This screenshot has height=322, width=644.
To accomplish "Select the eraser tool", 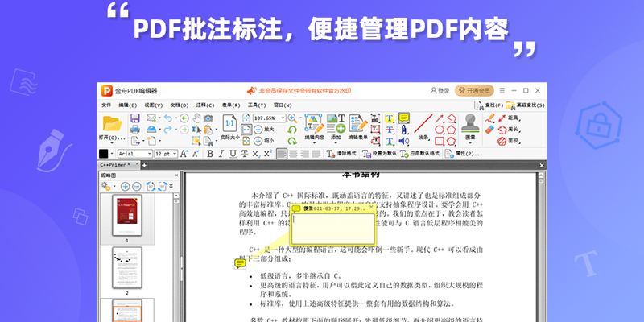I will click(489, 130).
